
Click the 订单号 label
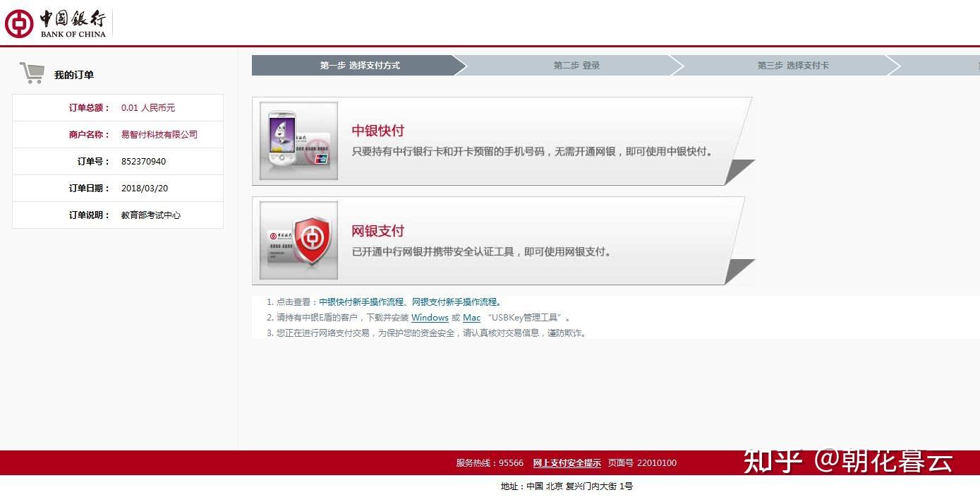tap(94, 162)
